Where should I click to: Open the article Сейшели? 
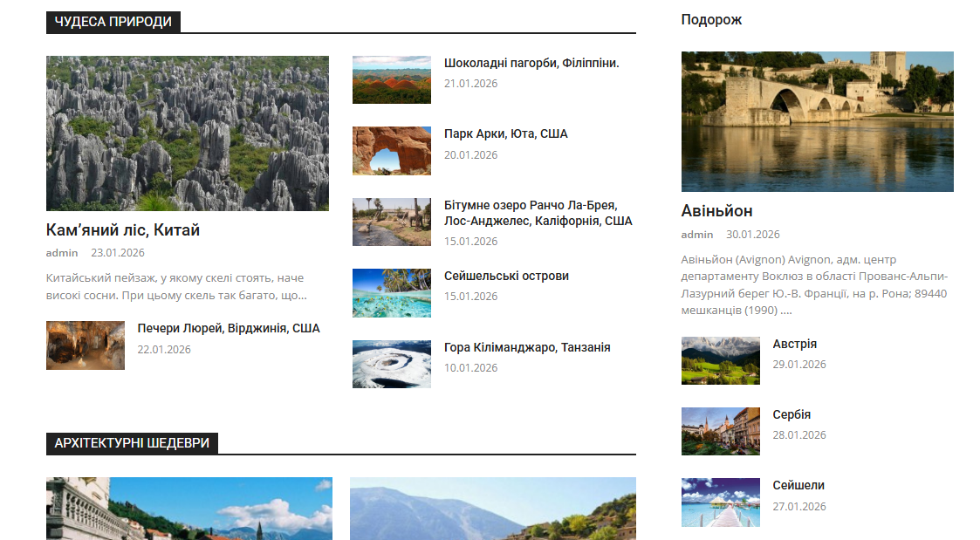pos(798,485)
